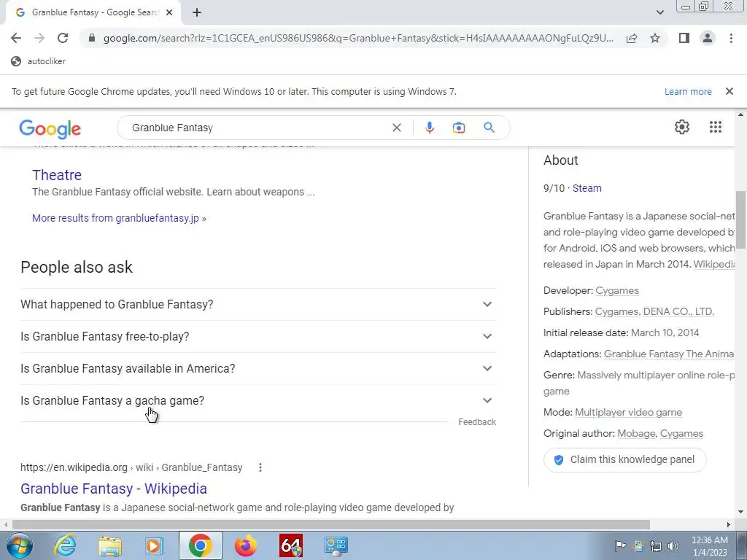
Task: Open Granblue Fantasy The Animation adaptation link
Action: [x=669, y=354]
